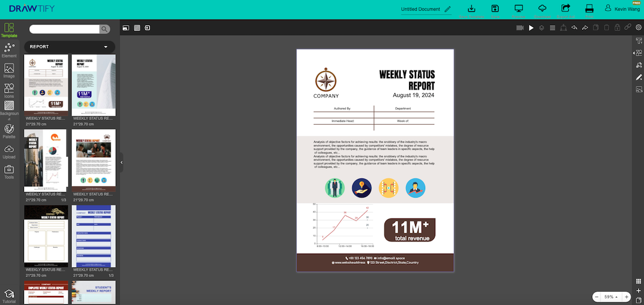Add a new page with plus icon
This screenshot has height=305, width=644.
pos(638,291)
